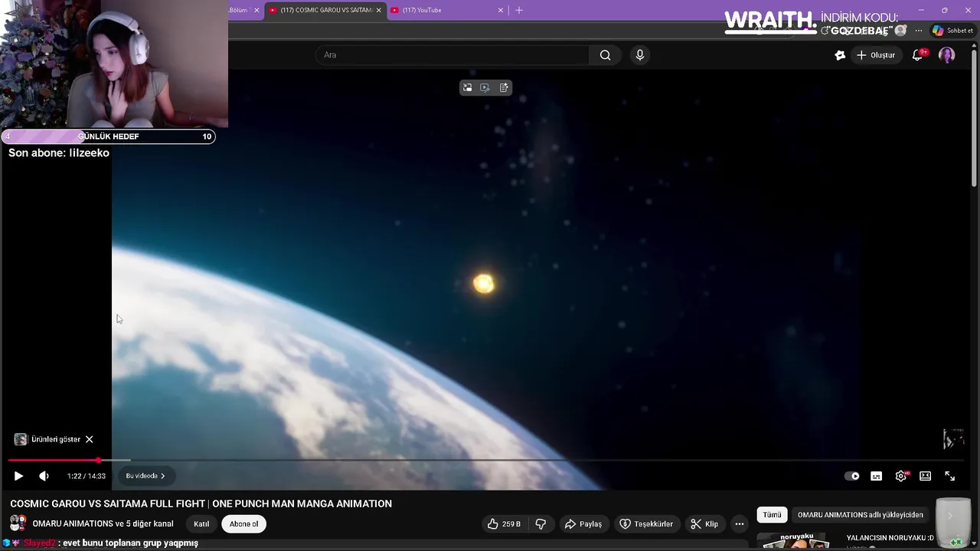Click the Paylaş share button
The height and width of the screenshot is (551, 980).
pos(583,524)
